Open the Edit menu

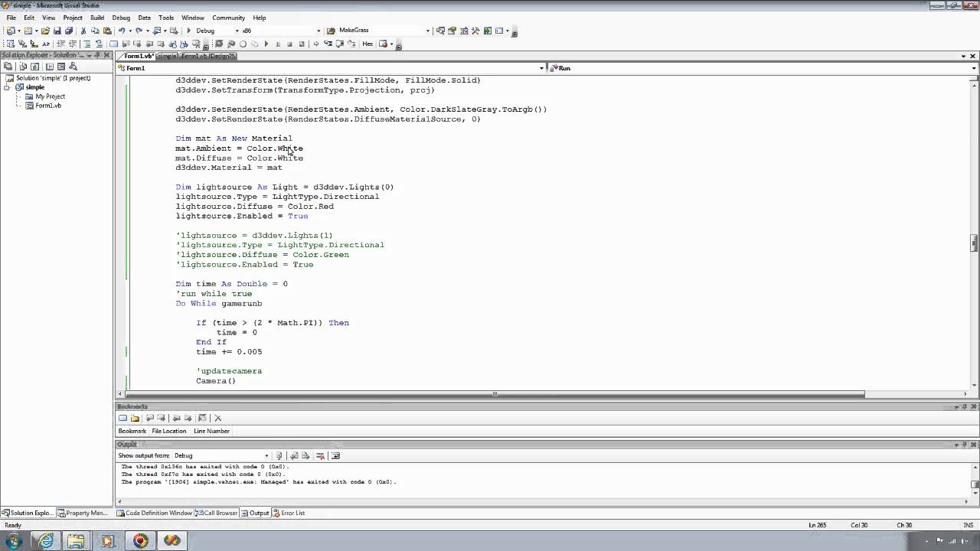(x=29, y=18)
